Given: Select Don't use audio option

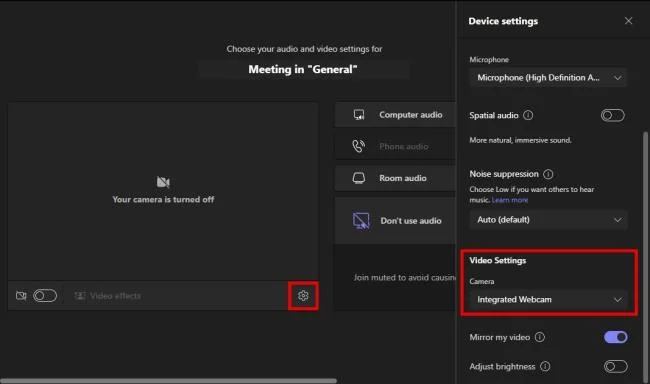Looking at the screenshot, I should tap(395, 221).
